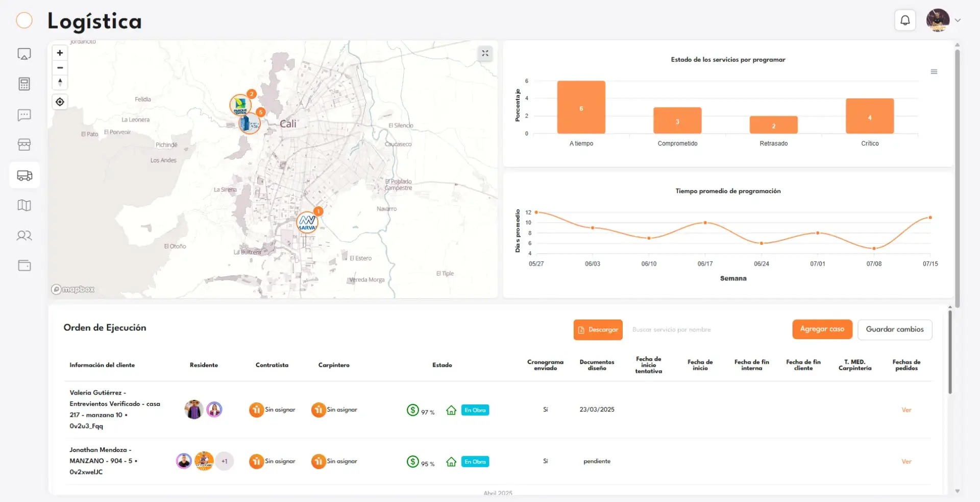980x502 pixels.
Task: Click the Descargar button
Action: click(598, 330)
